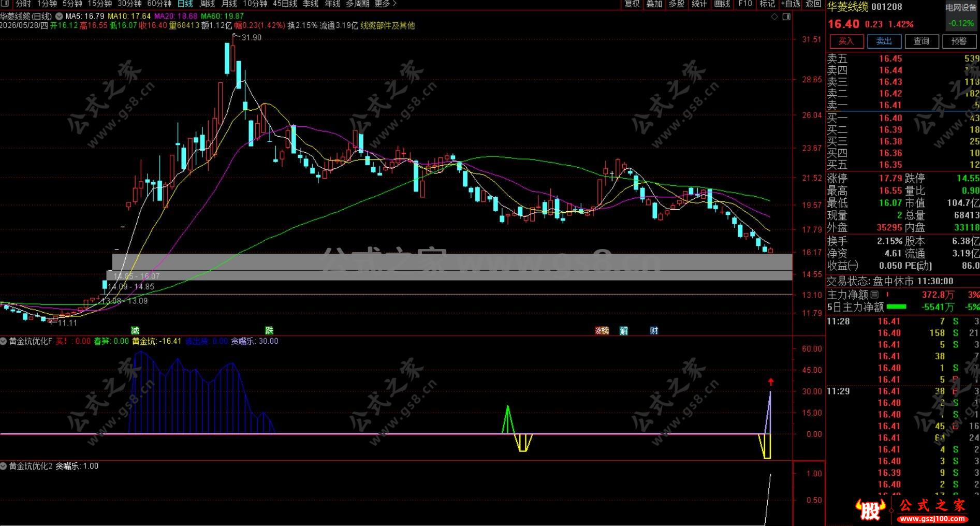Click the 买五 bid price 16.35
980x526 pixels.
click(890, 165)
